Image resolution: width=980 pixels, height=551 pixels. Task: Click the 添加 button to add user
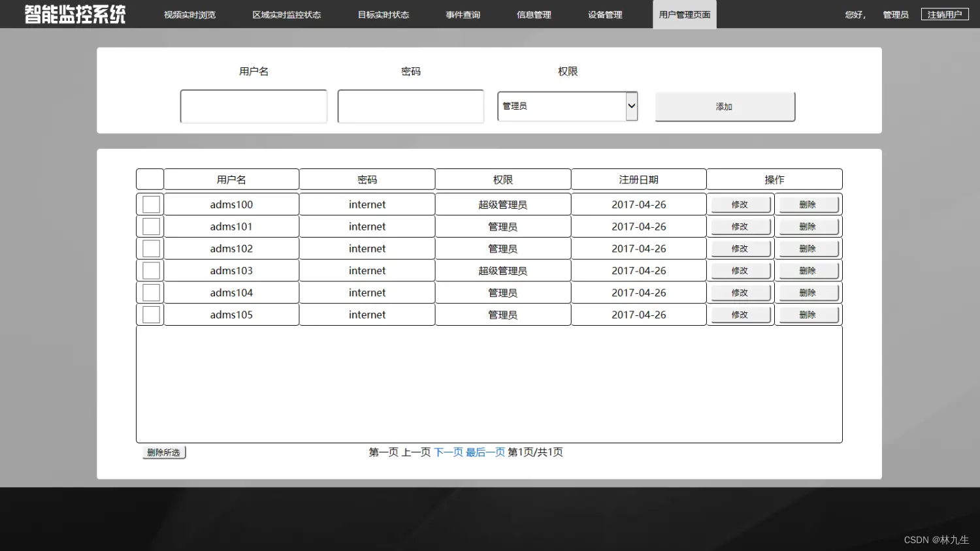(x=725, y=106)
